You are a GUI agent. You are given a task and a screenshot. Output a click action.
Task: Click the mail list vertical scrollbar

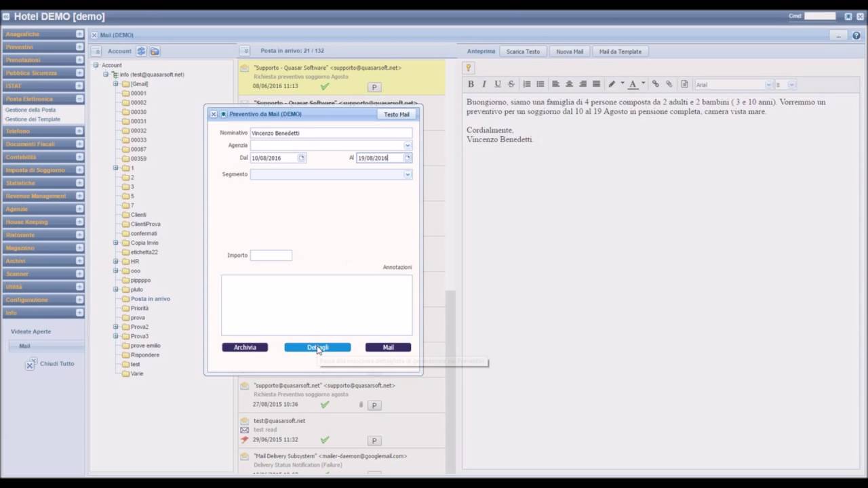point(451,382)
